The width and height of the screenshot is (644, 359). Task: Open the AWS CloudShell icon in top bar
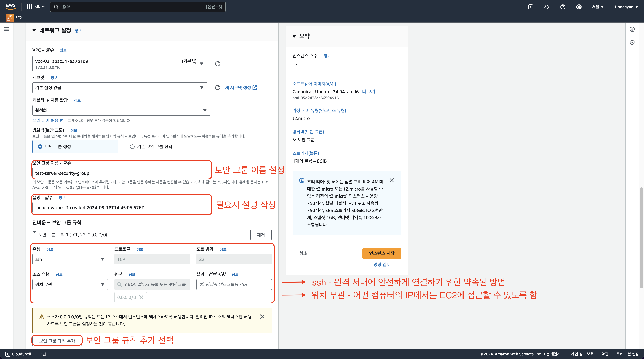(530, 7)
